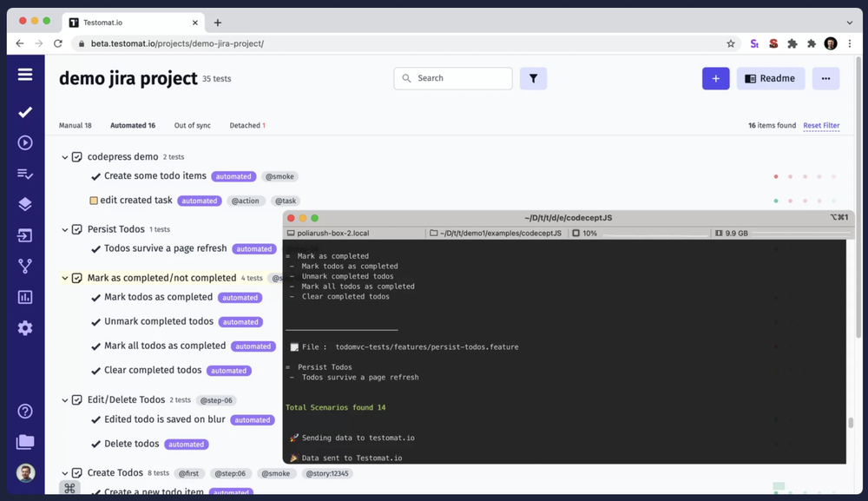Switch to the Out of sync tab
Image resolution: width=868 pixels, height=501 pixels.
coord(193,125)
